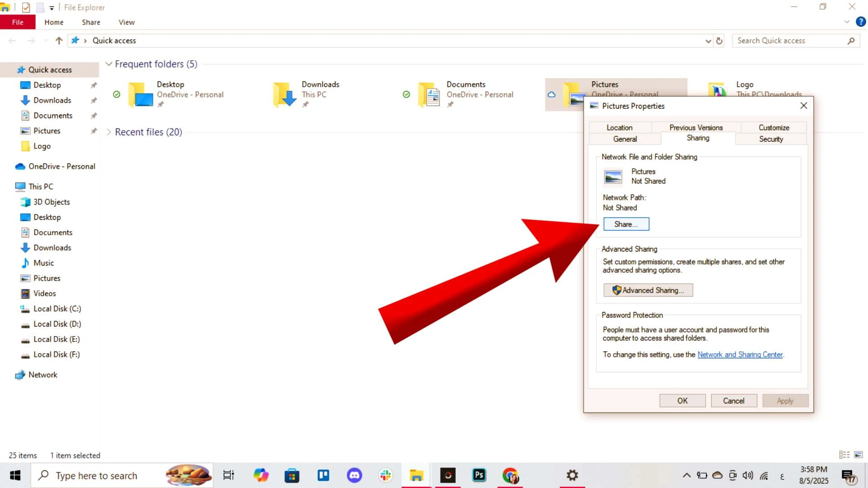
Task: Open Discord from the taskbar
Action: click(x=354, y=475)
